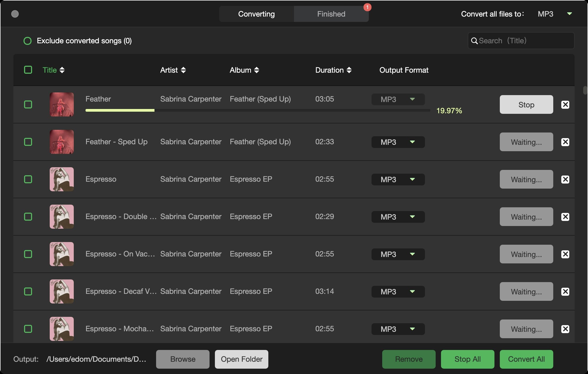Click the Title column header label
This screenshot has height=374, width=588.
50,70
